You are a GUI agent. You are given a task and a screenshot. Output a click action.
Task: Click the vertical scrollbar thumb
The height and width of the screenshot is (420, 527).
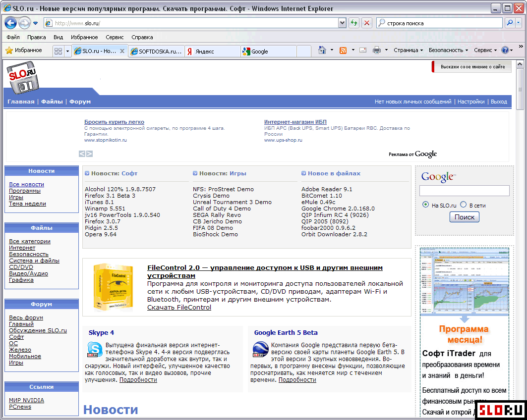point(520,89)
